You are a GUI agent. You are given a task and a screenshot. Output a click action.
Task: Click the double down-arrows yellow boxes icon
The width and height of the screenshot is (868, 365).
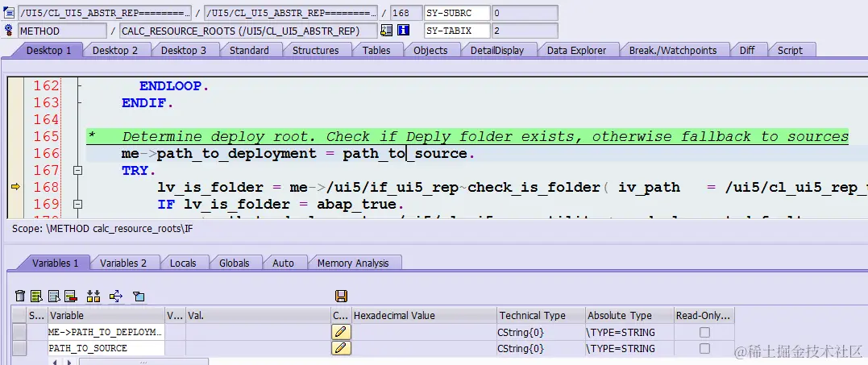point(93,296)
